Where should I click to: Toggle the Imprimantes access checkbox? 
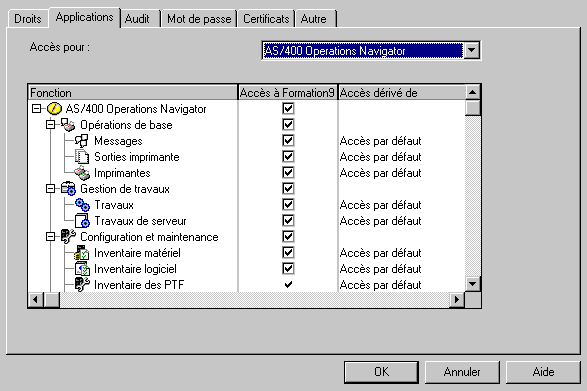pos(288,173)
